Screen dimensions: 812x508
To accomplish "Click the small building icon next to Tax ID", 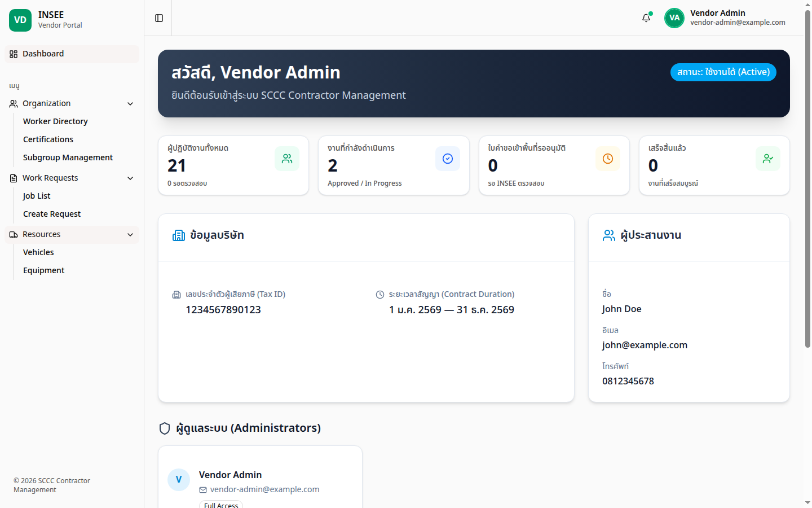I will [x=176, y=295].
